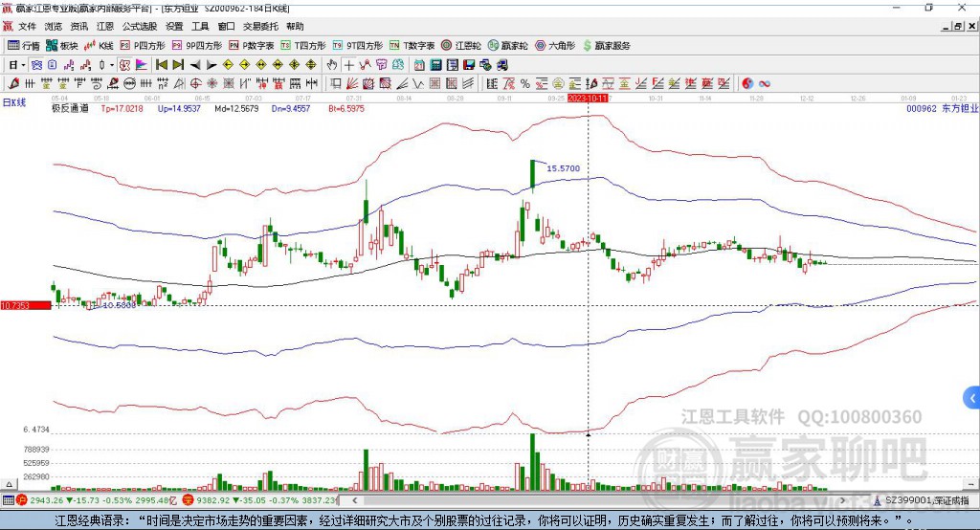Select the red pen drawing tool
980x530 pixels.
click(x=13, y=83)
